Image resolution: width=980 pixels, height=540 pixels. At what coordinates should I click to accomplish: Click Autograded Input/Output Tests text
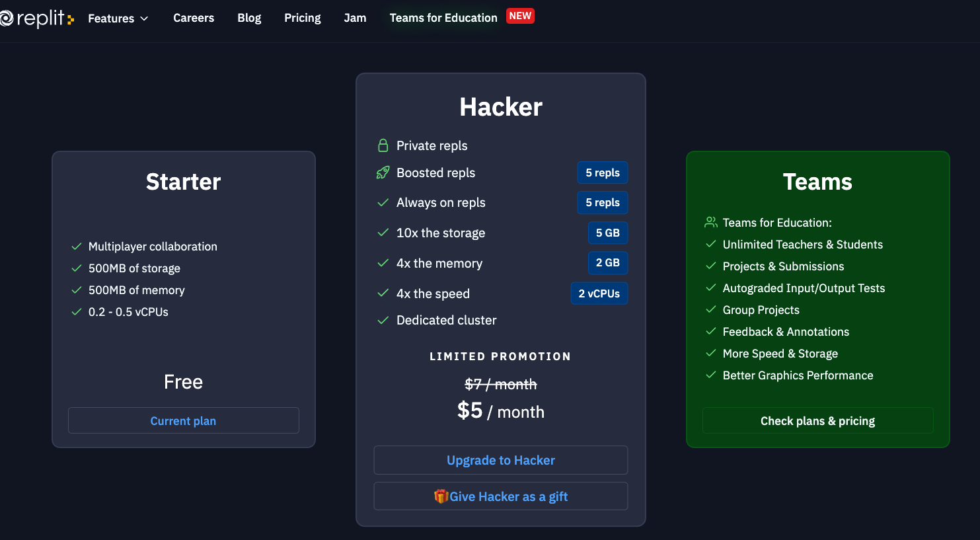[804, 288]
